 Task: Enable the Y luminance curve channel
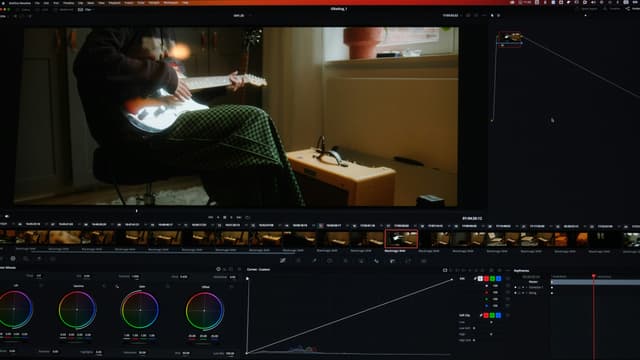(480, 278)
